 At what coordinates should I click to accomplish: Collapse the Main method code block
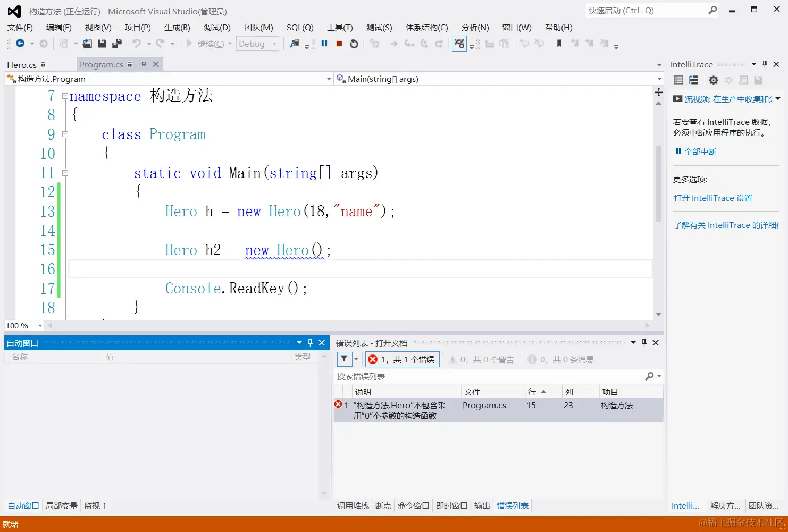point(65,173)
